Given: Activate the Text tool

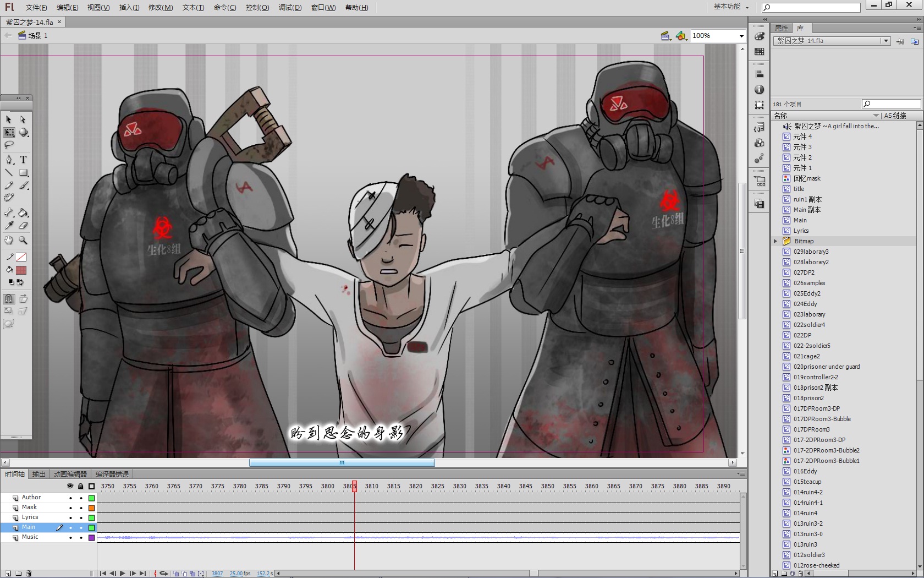Looking at the screenshot, I should click(23, 160).
